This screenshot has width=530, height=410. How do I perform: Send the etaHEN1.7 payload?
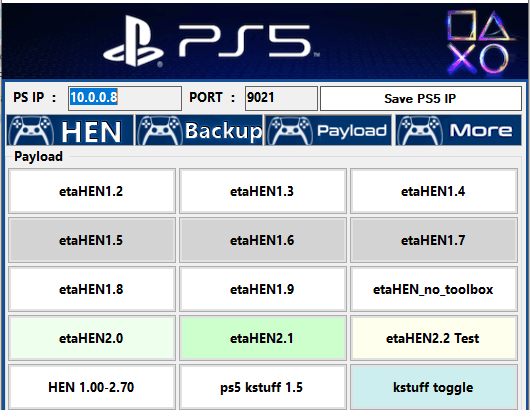(x=434, y=240)
